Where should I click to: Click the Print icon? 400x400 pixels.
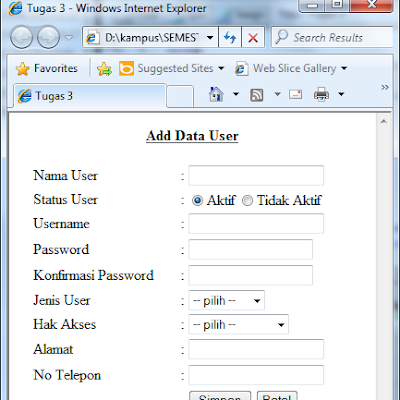pyautogui.click(x=321, y=95)
